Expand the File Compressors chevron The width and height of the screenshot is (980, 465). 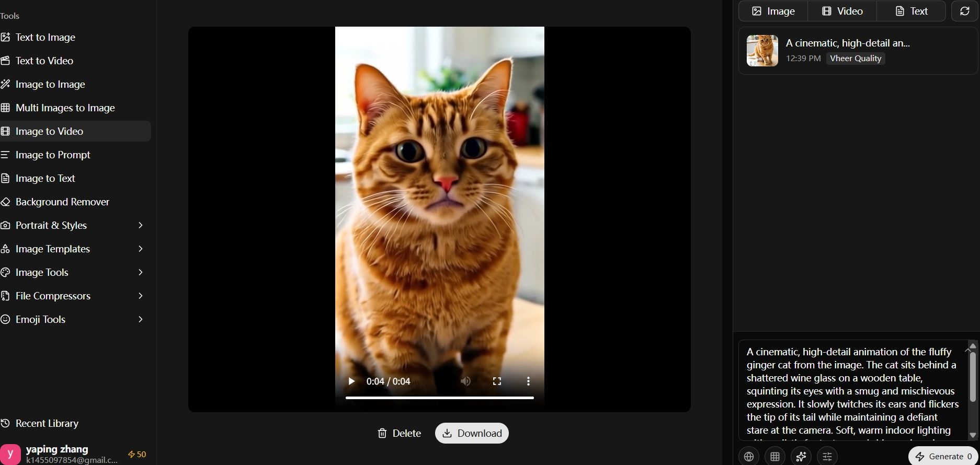tap(140, 296)
